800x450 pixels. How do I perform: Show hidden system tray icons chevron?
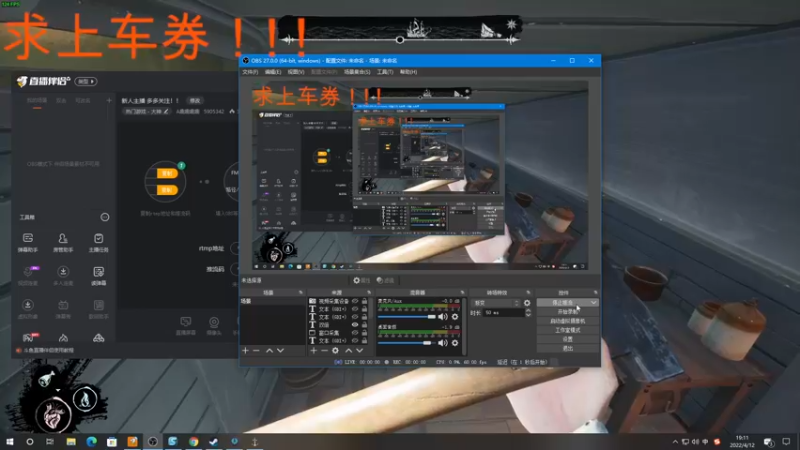tap(675, 442)
